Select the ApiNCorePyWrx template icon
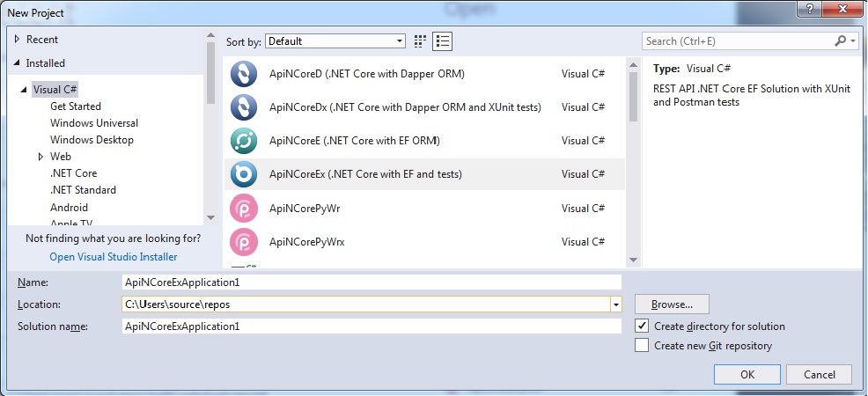868x396 pixels. tap(244, 242)
